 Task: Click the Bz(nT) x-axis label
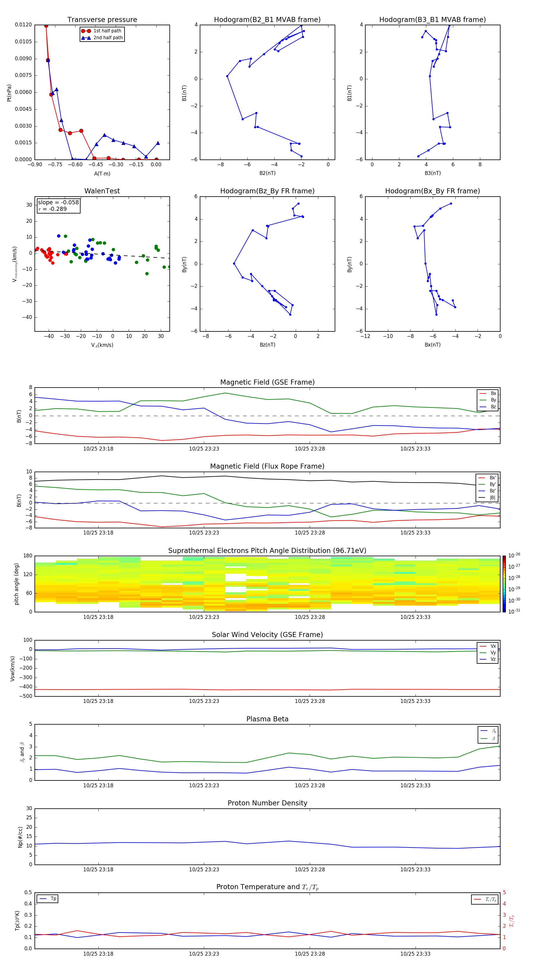[x=267, y=345]
